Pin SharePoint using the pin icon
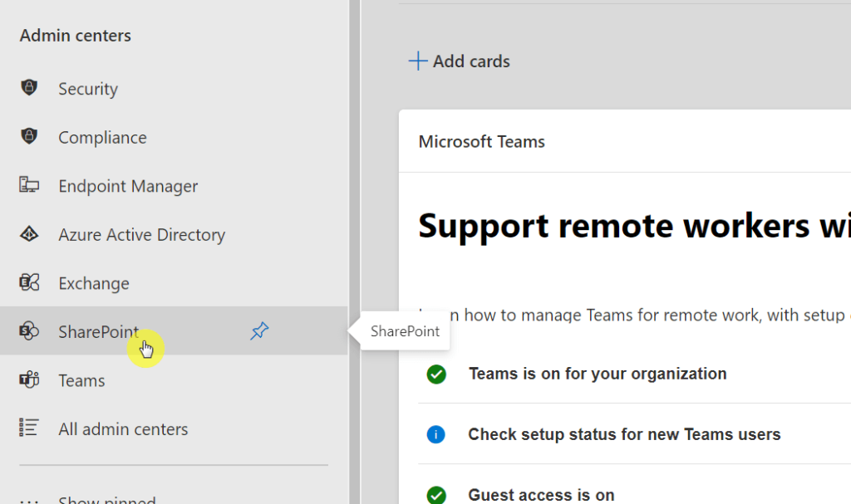851x504 pixels. (x=259, y=331)
